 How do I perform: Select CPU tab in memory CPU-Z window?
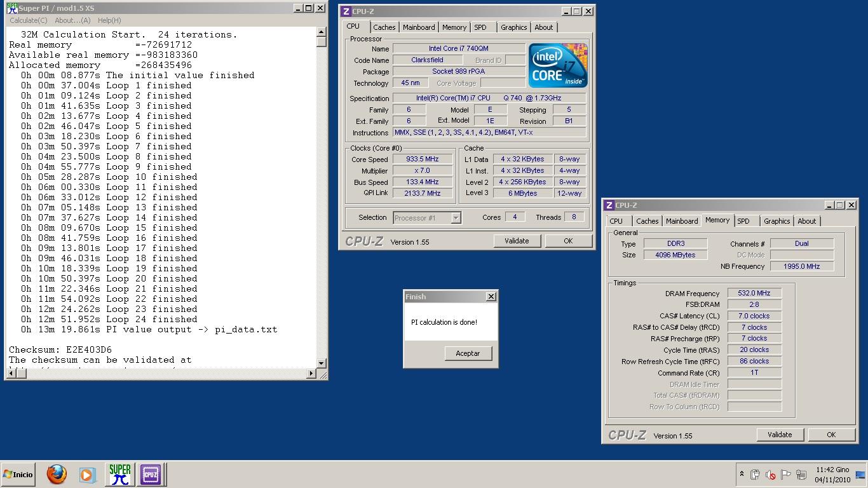click(616, 221)
